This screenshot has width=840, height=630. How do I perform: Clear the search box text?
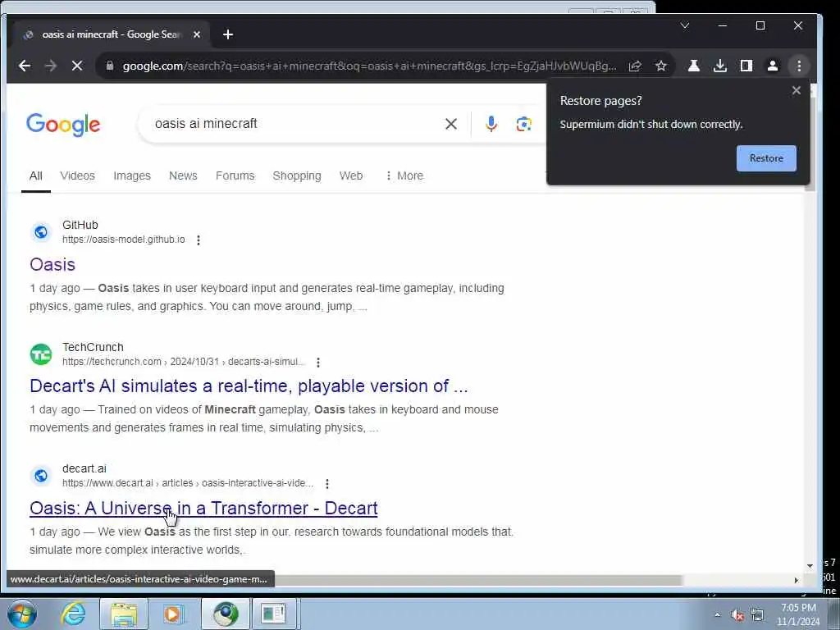tap(451, 124)
